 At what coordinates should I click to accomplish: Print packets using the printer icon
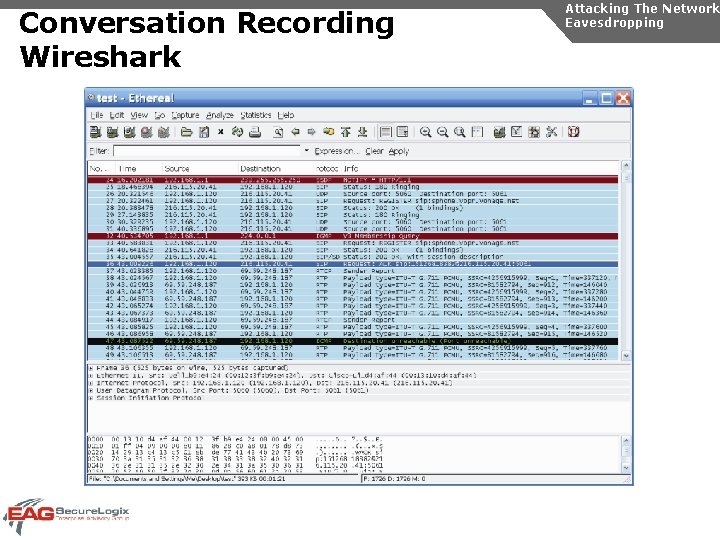(x=255, y=132)
